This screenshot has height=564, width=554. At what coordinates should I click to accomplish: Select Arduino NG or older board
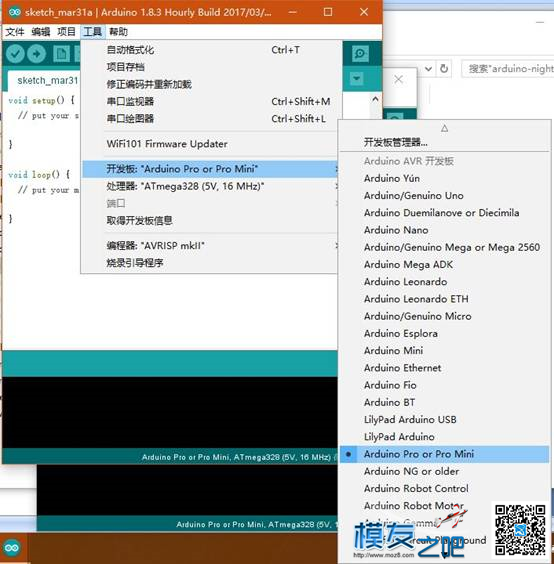point(444,472)
